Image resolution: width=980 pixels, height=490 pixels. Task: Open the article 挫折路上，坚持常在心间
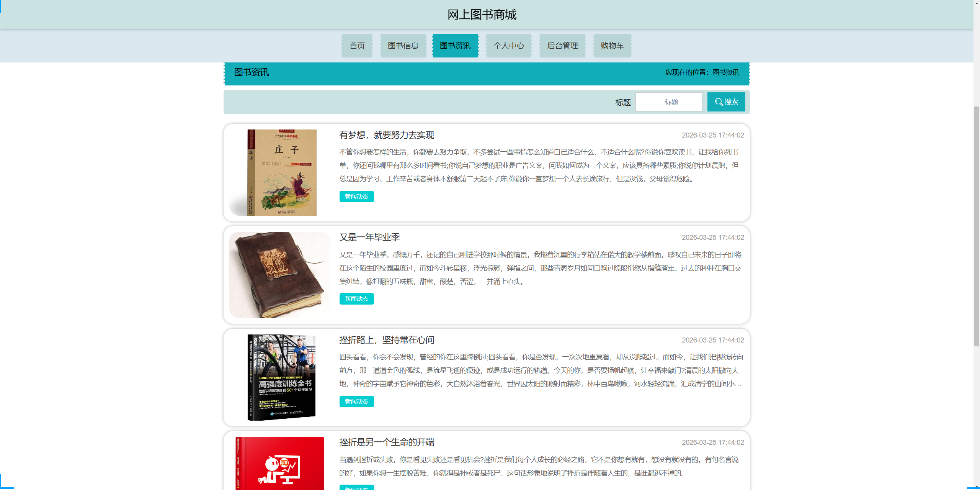pyautogui.click(x=388, y=340)
